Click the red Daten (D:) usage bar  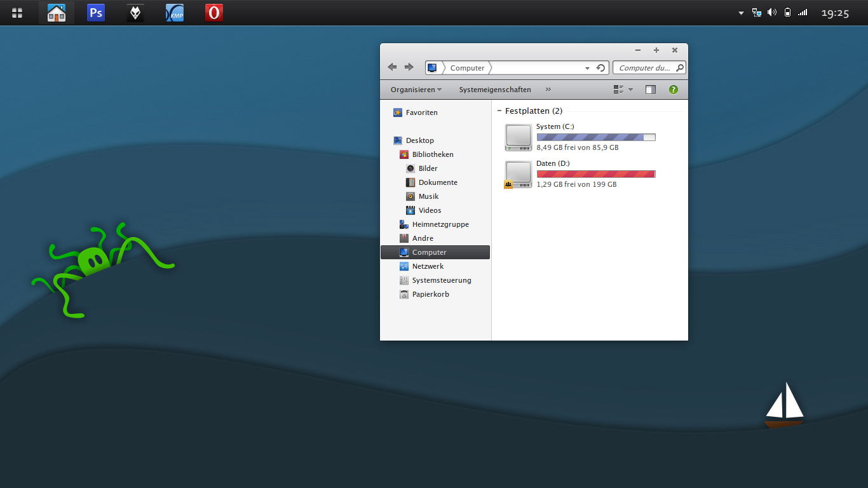point(596,174)
